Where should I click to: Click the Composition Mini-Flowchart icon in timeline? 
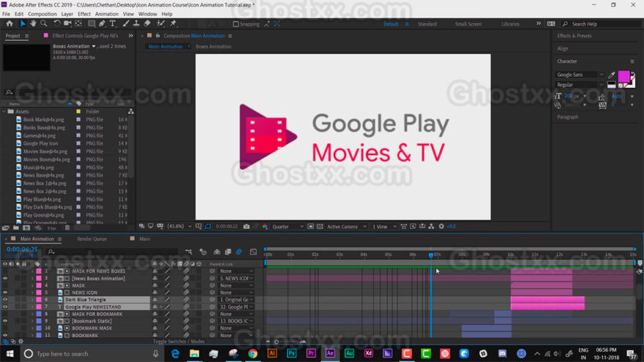click(x=189, y=252)
